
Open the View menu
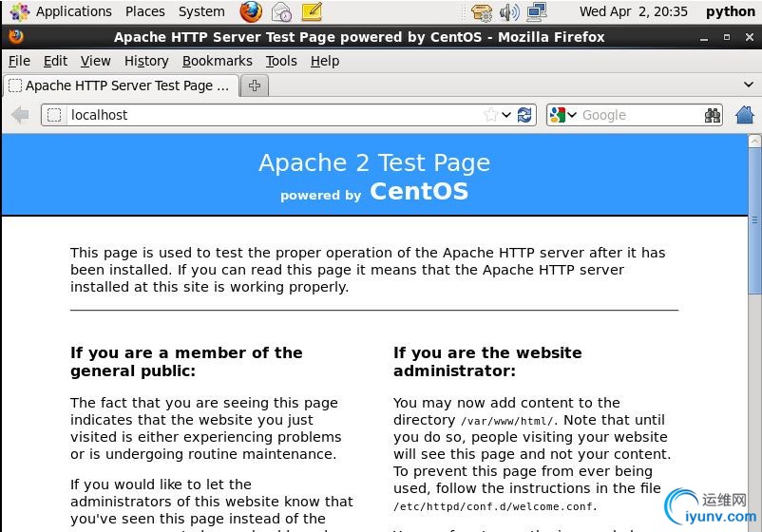[95, 61]
